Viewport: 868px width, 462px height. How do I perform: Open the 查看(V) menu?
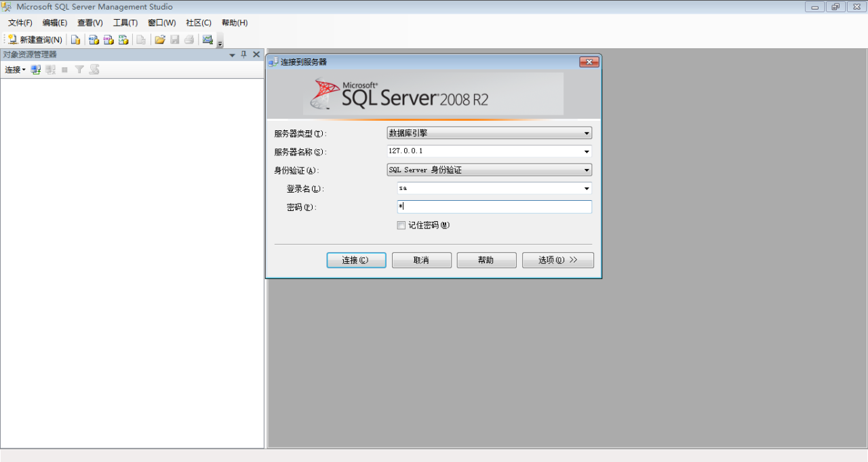(x=90, y=22)
